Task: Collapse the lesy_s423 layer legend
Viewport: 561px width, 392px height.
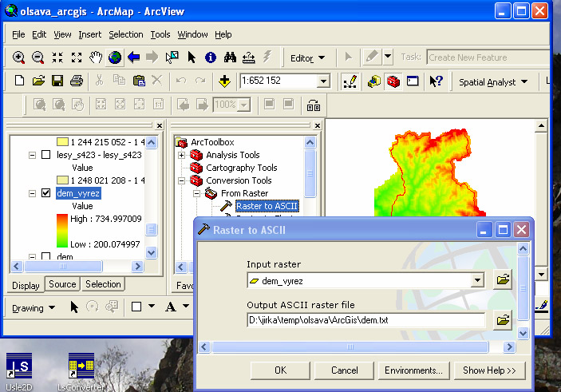Action: (32, 155)
